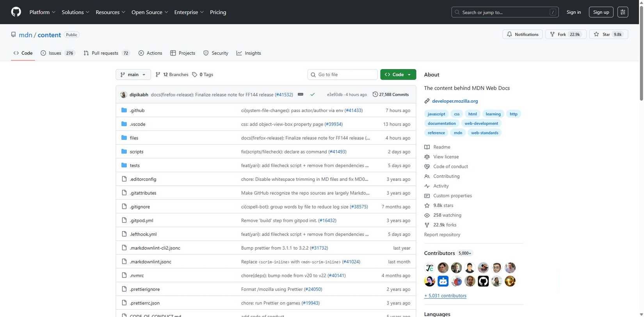Open the files folder
This screenshot has width=644, height=317.
coord(134,138)
